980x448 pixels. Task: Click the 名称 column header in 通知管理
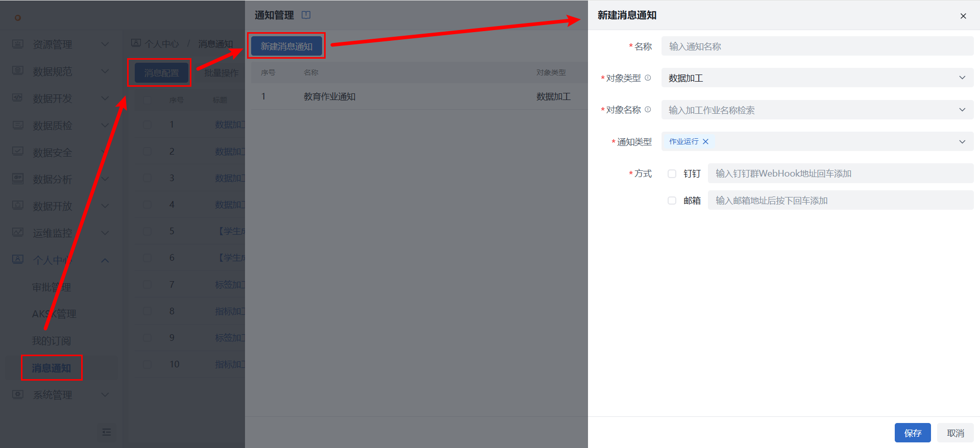pyautogui.click(x=311, y=72)
